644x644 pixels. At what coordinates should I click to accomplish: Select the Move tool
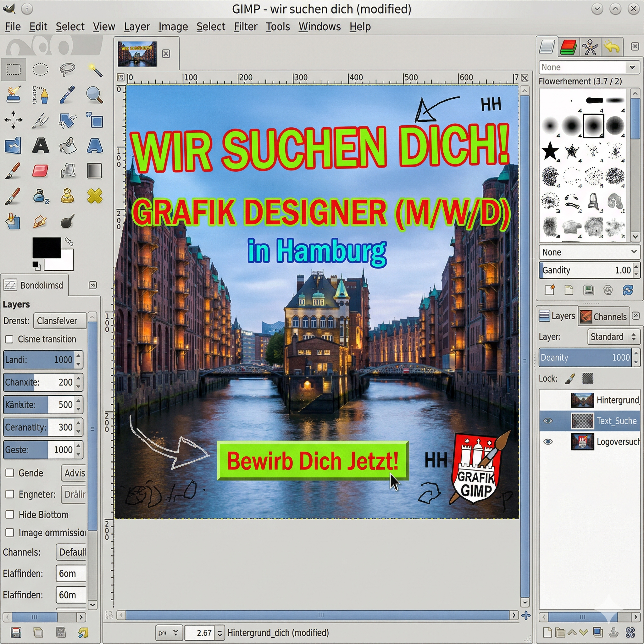point(13,120)
